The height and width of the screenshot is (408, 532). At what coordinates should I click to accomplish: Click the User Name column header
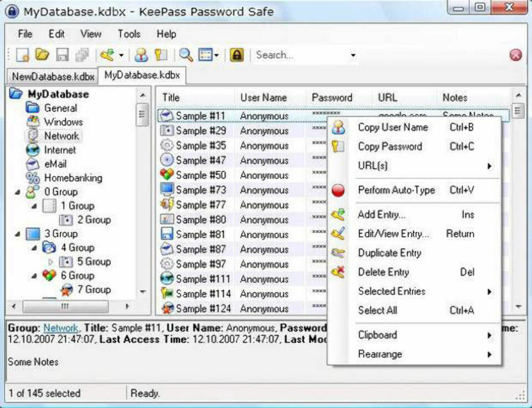coord(270,98)
